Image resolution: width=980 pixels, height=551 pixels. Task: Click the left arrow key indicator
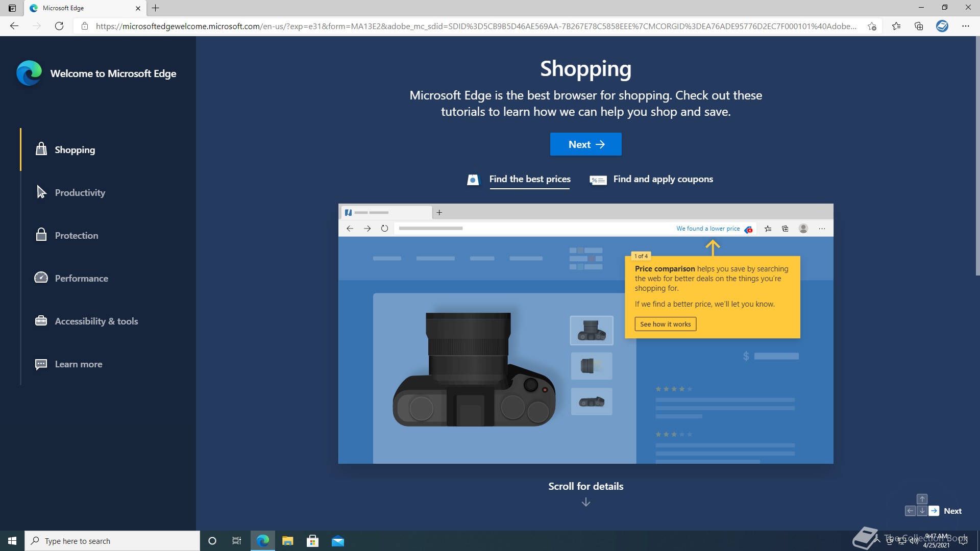coord(910,511)
